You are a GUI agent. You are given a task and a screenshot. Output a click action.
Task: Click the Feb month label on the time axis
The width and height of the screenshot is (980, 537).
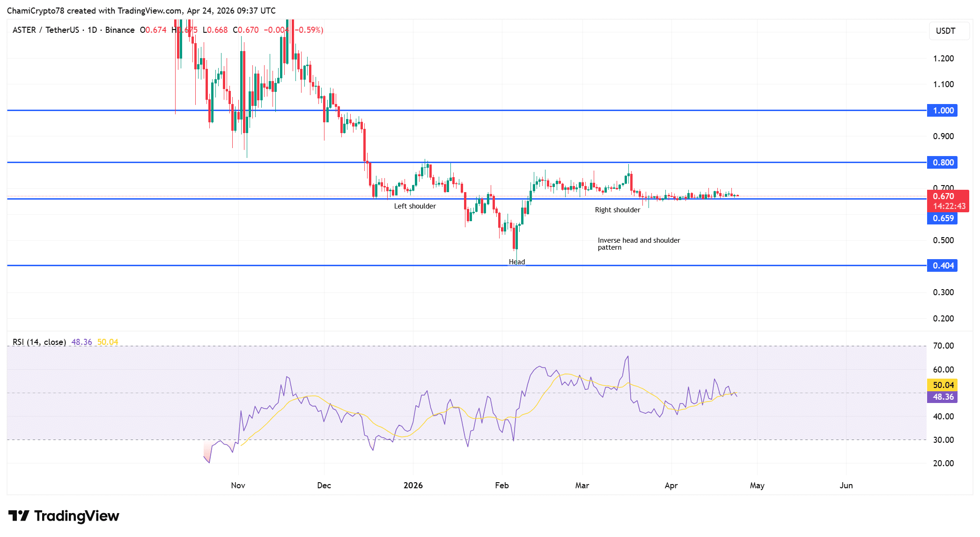coord(502,485)
